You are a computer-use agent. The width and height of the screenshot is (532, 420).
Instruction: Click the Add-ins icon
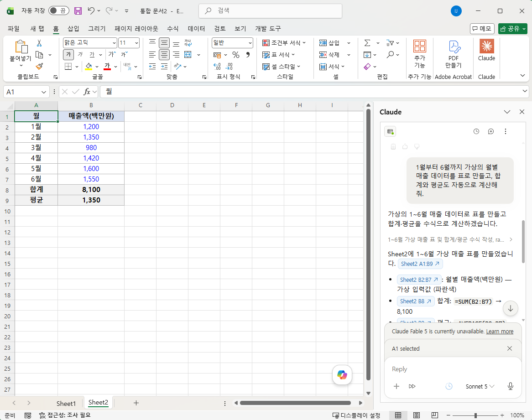pos(419,54)
